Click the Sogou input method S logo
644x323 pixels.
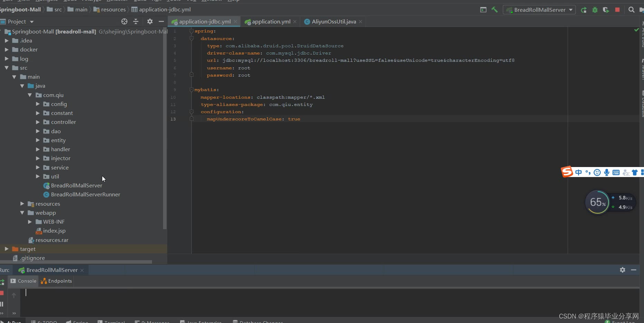[x=567, y=172]
